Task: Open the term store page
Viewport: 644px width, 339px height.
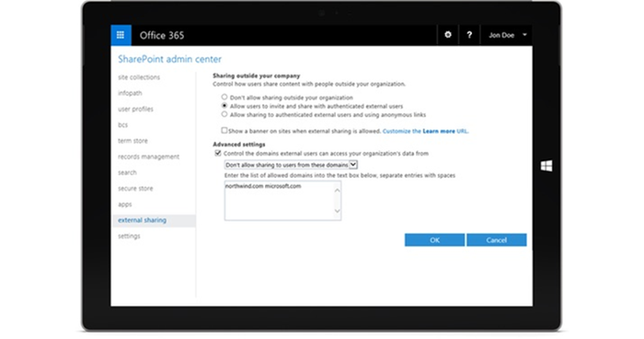Action: [132, 141]
